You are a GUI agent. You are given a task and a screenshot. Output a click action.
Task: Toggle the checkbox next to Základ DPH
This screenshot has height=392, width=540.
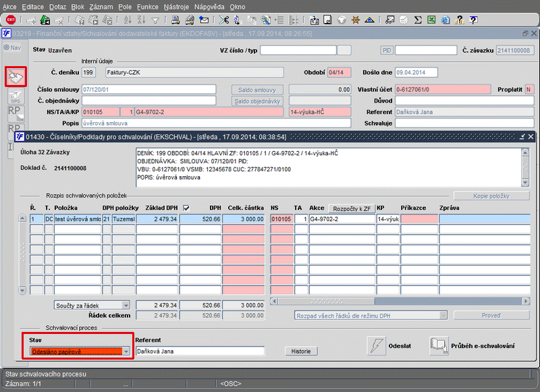(186, 207)
